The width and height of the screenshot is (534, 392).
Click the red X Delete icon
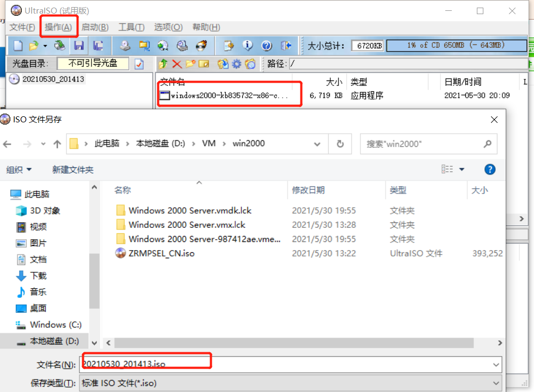177,64
